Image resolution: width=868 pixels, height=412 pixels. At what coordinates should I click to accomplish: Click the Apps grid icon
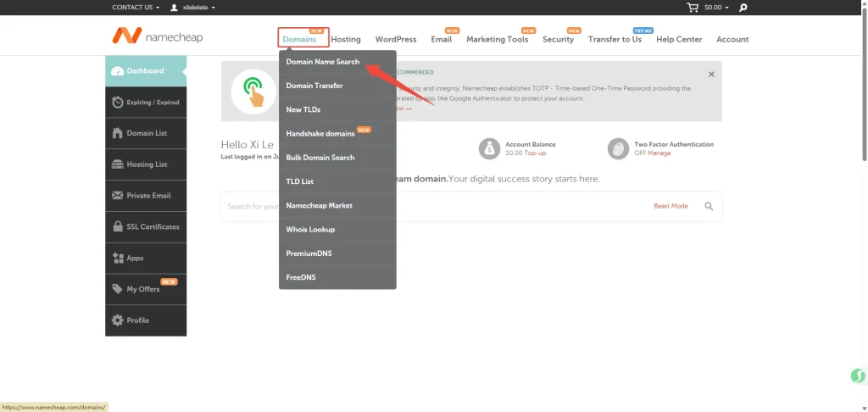(117, 258)
